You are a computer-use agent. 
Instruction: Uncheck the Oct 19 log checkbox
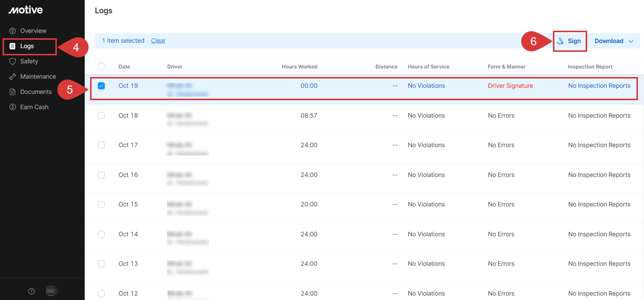(102, 86)
